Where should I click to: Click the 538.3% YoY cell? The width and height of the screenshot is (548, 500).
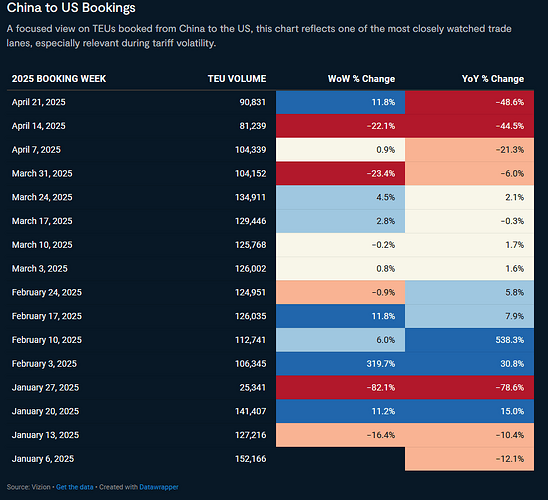pos(469,340)
